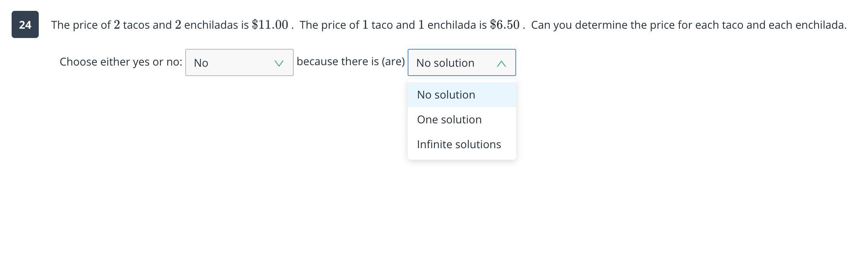Click the "because there is (are)" text
The height and width of the screenshot is (256, 868).
click(350, 61)
